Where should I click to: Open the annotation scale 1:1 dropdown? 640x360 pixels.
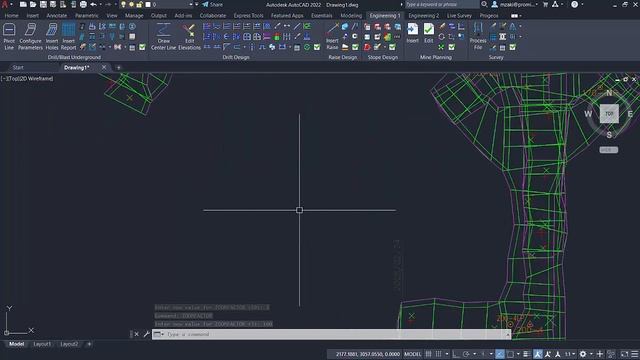pos(569,354)
